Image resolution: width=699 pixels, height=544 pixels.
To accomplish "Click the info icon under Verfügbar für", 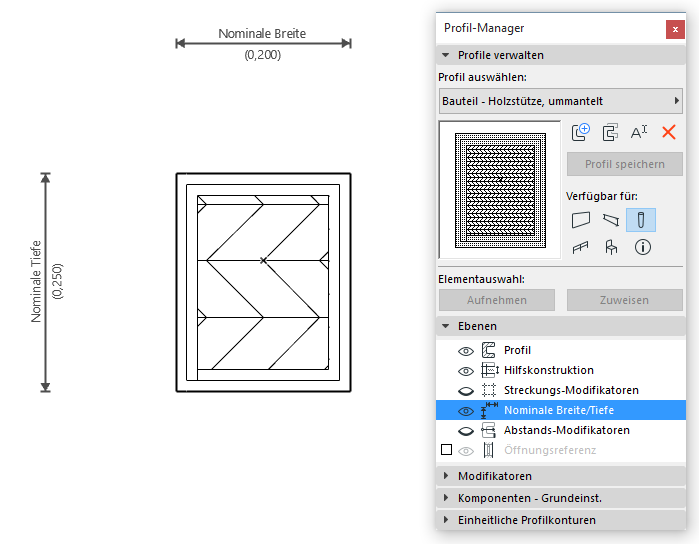I will [x=642, y=247].
